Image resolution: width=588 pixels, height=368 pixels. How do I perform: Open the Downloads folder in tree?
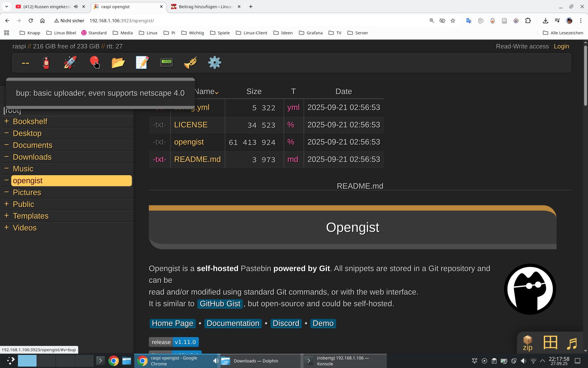[32, 157]
